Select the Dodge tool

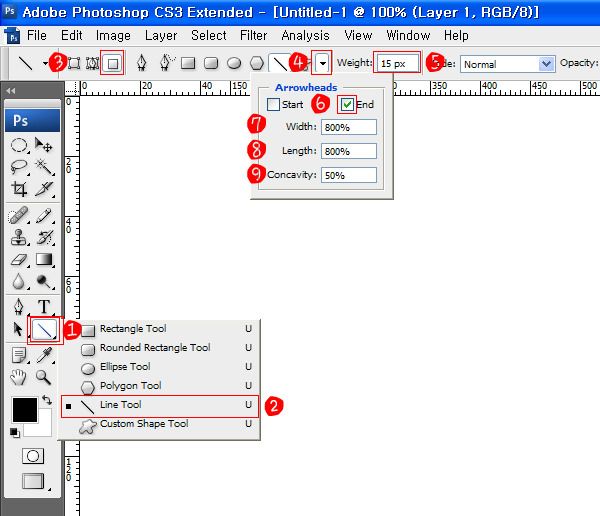pos(44,281)
